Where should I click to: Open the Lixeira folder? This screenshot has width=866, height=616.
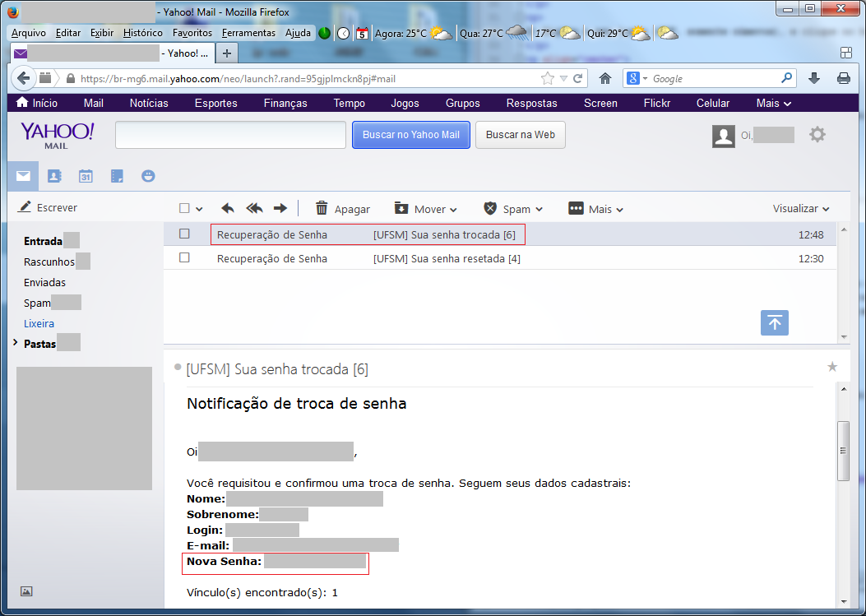coord(39,323)
